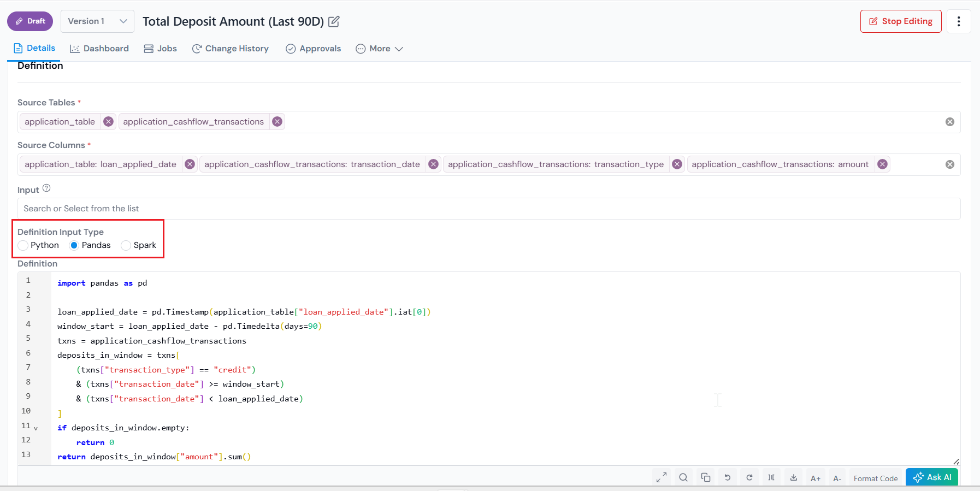This screenshot has width=980, height=491.
Task: Open the Version 1 dropdown
Action: [97, 21]
